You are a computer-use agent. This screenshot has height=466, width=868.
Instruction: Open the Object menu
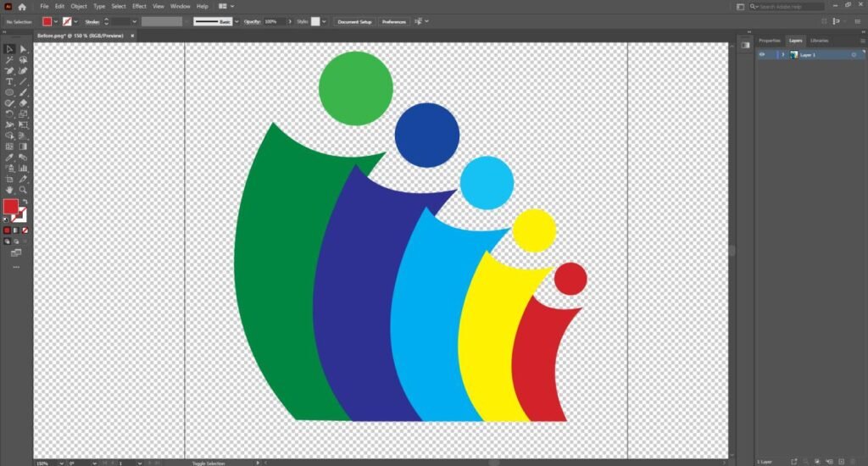pos(79,7)
